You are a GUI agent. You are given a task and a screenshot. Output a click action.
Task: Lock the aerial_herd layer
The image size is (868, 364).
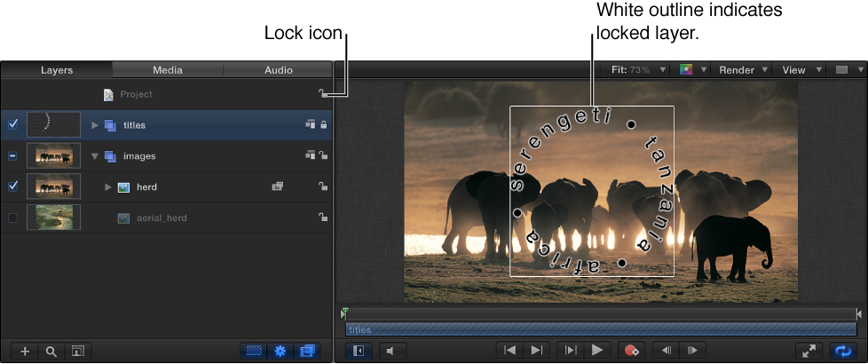pos(323,218)
